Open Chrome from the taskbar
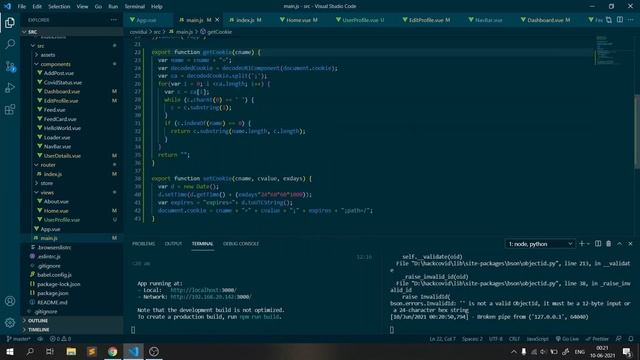The image size is (640, 360). (x=113, y=351)
